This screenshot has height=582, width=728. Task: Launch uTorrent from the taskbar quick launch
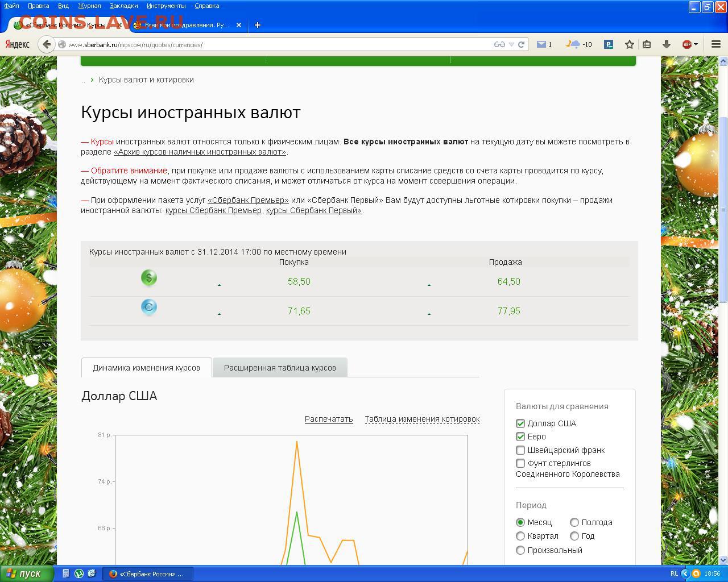[x=79, y=573]
